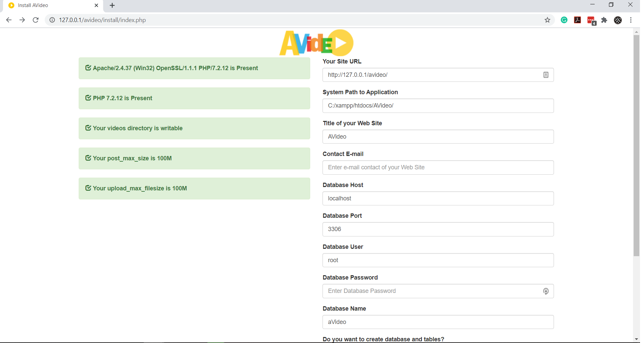Click the scrollbar down arrow
The height and width of the screenshot is (343, 644).
(636, 339)
